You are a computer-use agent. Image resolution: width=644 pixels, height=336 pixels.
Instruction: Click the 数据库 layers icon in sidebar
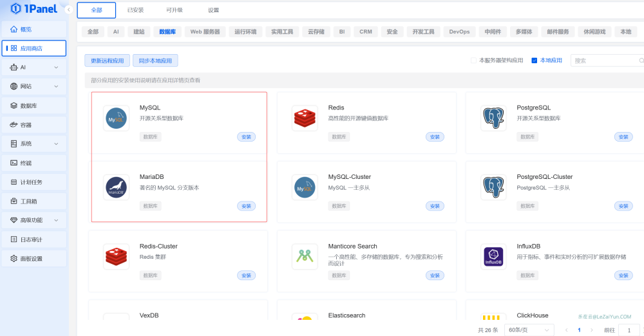click(x=14, y=106)
